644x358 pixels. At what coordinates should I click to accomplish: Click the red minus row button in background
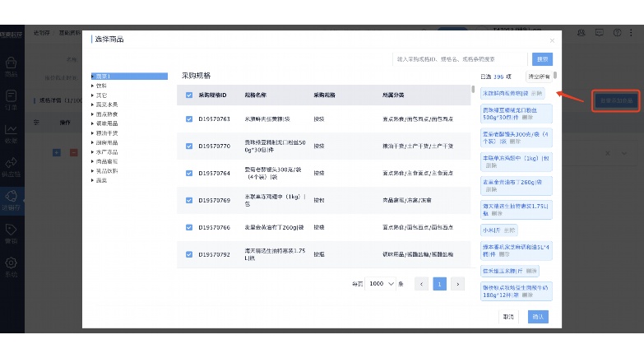[73, 153]
